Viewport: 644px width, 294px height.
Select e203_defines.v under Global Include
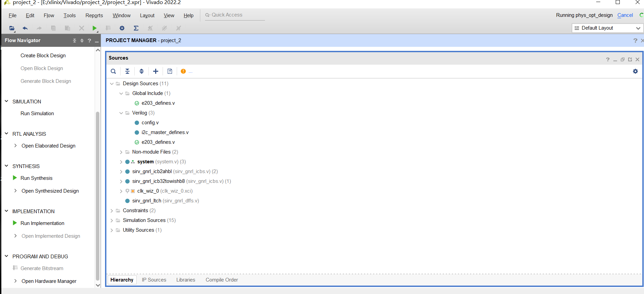click(158, 103)
